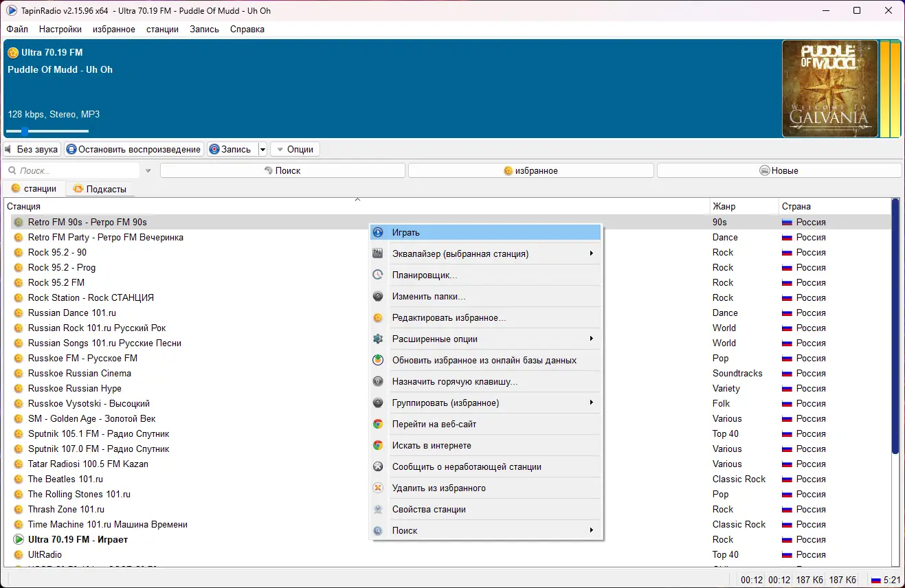The height and width of the screenshot is (588, 905).
Task: Select Назначить горячую клавишу
Action: click(486, 381)
